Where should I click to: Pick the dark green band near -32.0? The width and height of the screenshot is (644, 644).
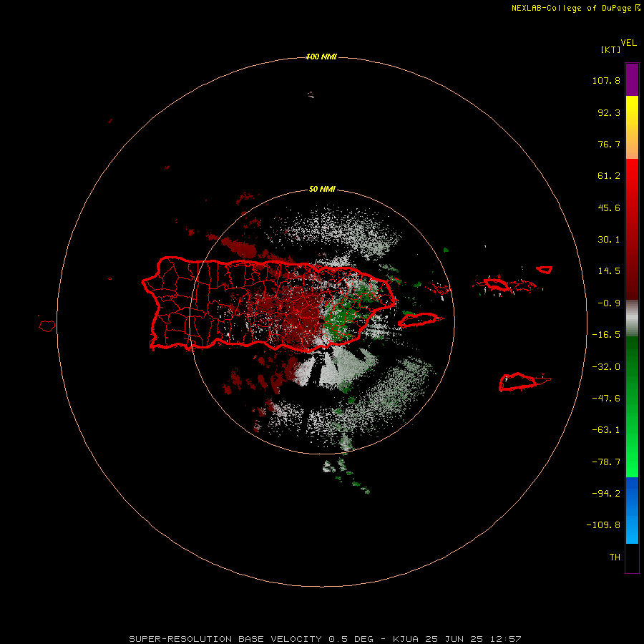pos(632,366)
